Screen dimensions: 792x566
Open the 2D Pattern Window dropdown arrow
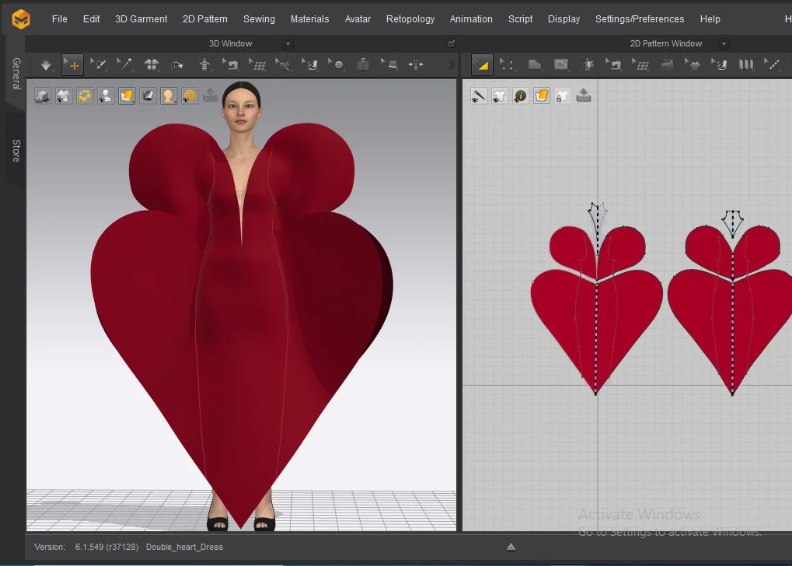click(723, 44)
